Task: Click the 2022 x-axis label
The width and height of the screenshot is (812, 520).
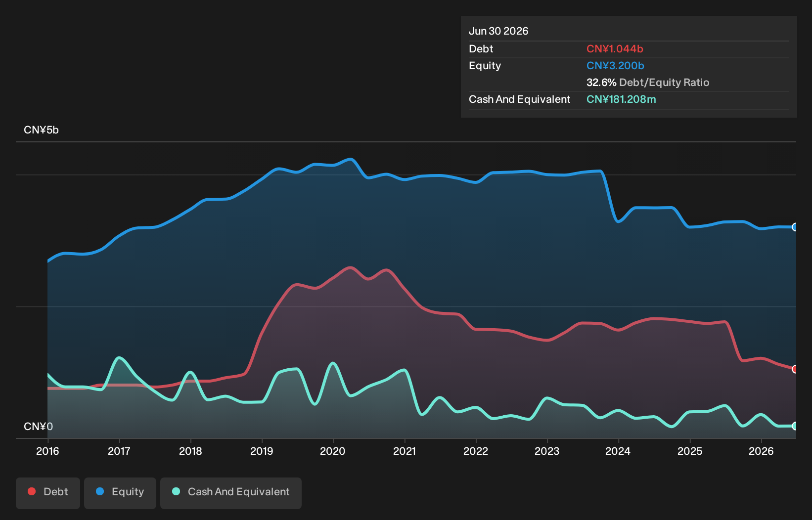Action: tap(476, 451)
